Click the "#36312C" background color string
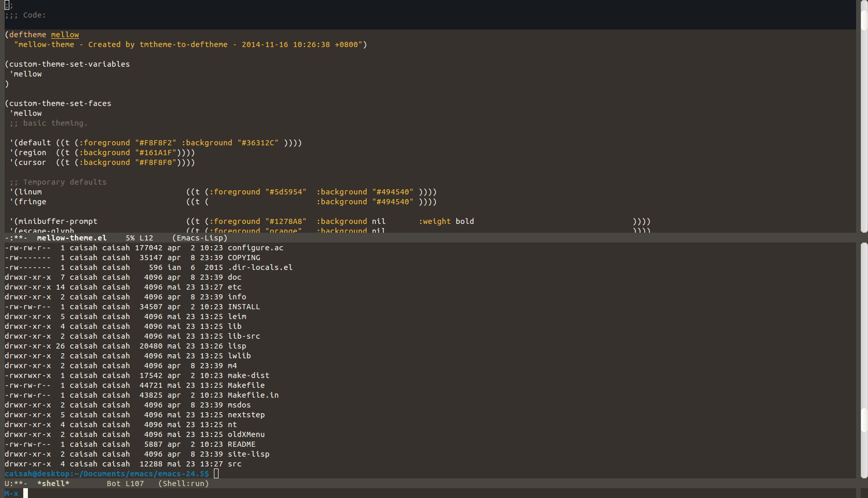The width and height of the screenshot is (868, 498). coord(258,143)
